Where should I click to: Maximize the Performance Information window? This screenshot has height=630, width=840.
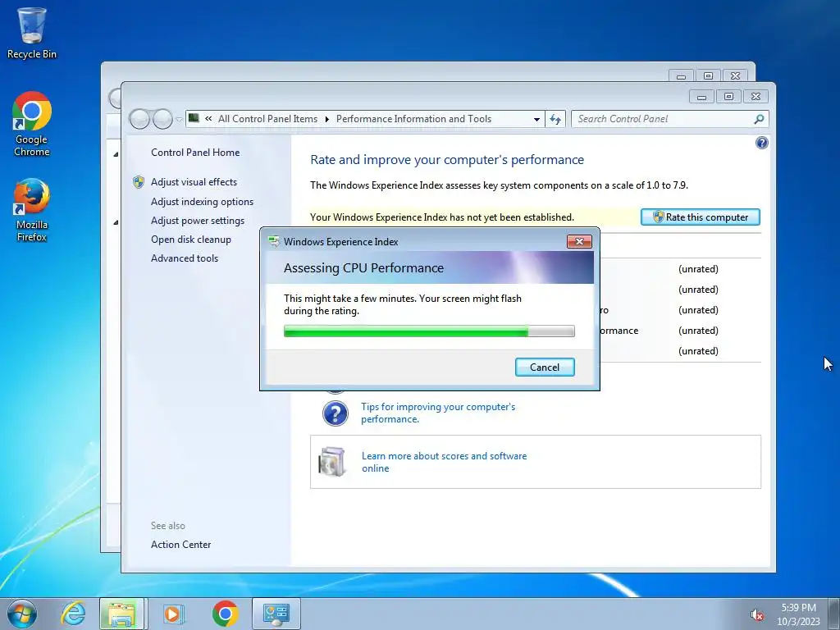click(728, 97)
